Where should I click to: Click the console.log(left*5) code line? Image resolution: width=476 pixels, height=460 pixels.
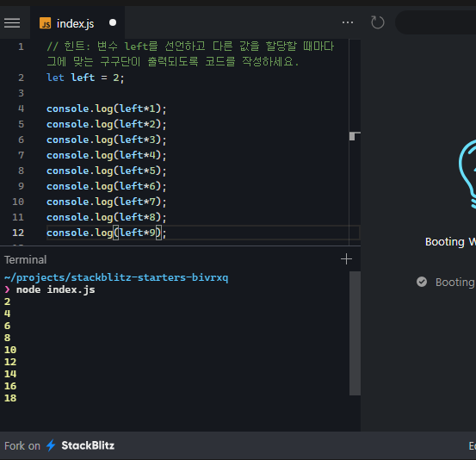click(107, 171)
